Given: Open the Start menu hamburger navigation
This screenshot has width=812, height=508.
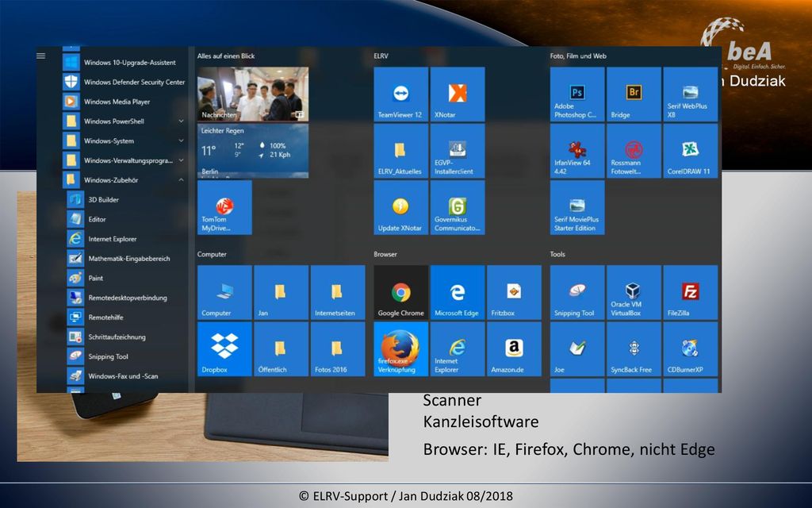Looking at the screenshot, I should coord(41,56).
